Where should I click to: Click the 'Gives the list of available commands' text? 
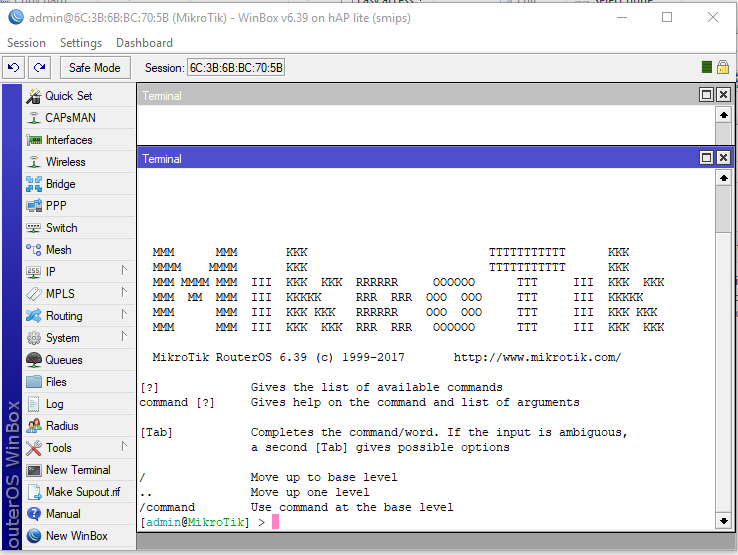pos(377,387)
